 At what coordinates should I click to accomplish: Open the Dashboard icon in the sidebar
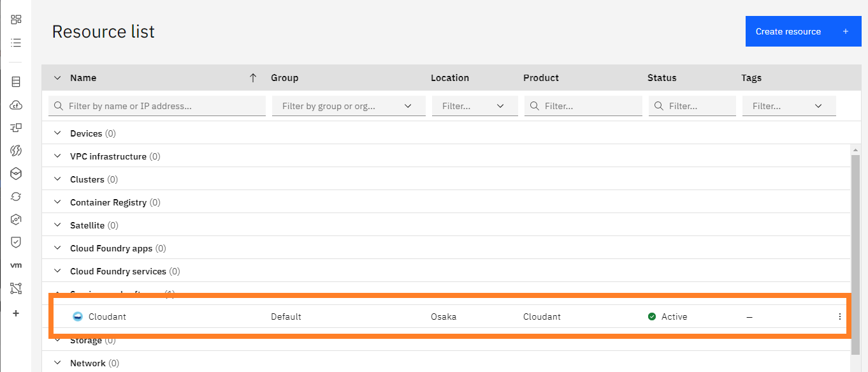16,20
